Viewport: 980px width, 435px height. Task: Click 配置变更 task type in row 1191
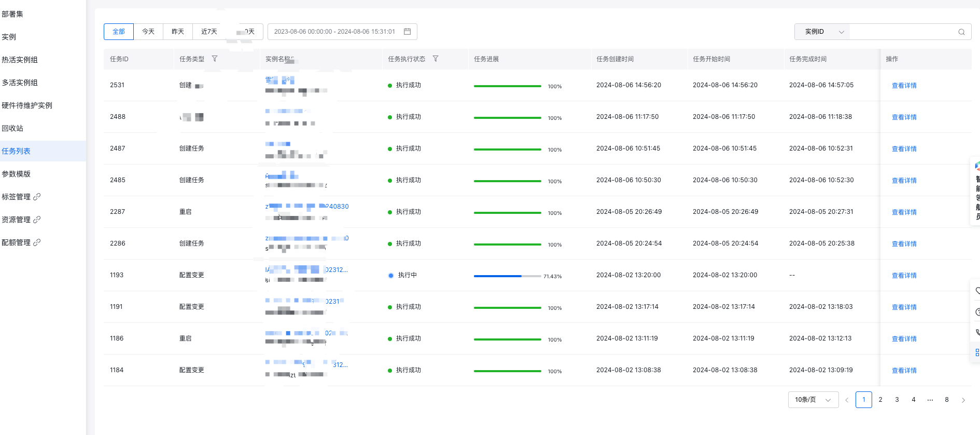(191, 307)
